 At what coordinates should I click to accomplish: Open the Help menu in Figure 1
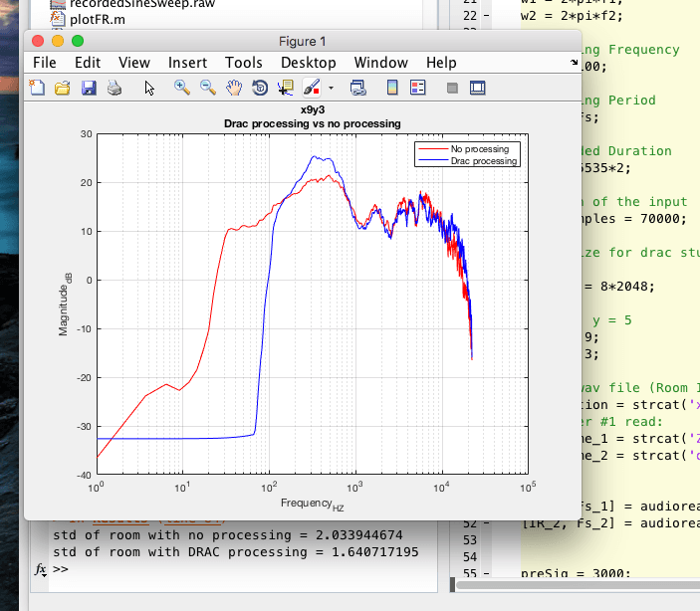pos(441,63)
